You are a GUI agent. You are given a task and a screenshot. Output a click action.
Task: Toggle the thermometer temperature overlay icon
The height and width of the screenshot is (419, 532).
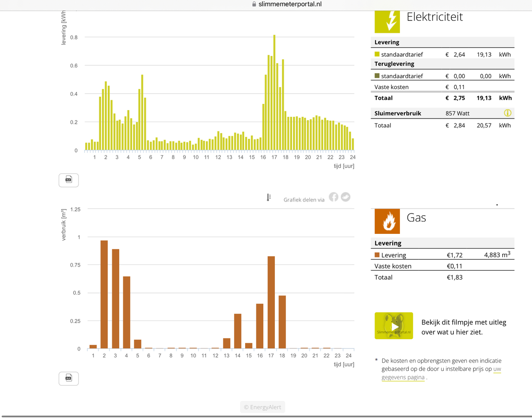click(269, 198)
